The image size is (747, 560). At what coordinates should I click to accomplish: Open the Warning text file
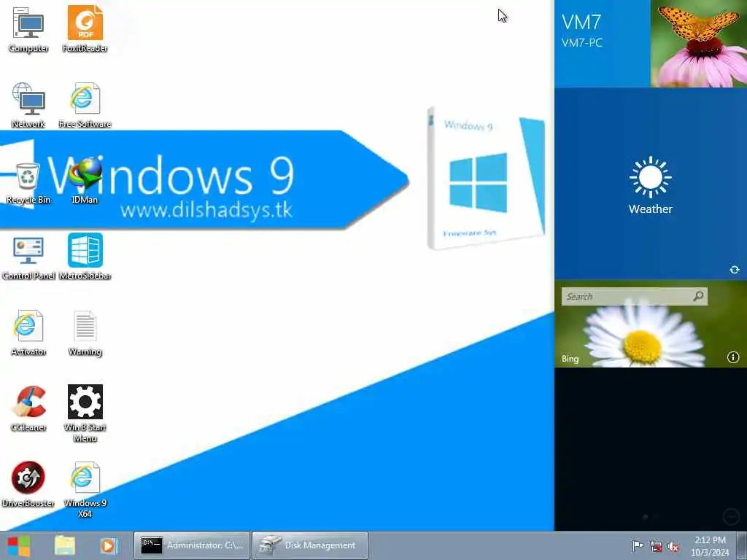tap(85, 332)
